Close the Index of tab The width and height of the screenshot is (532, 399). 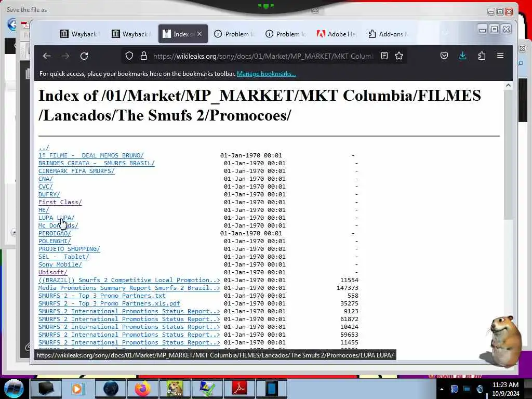click(x=199, y=34)
